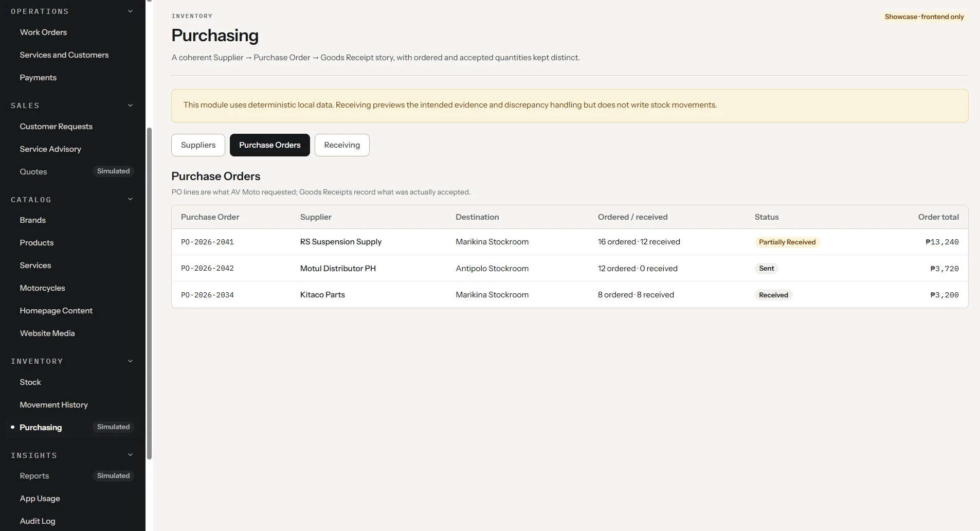
Task: Click supplier RS Suspension Supply
Action: (341, 242)
